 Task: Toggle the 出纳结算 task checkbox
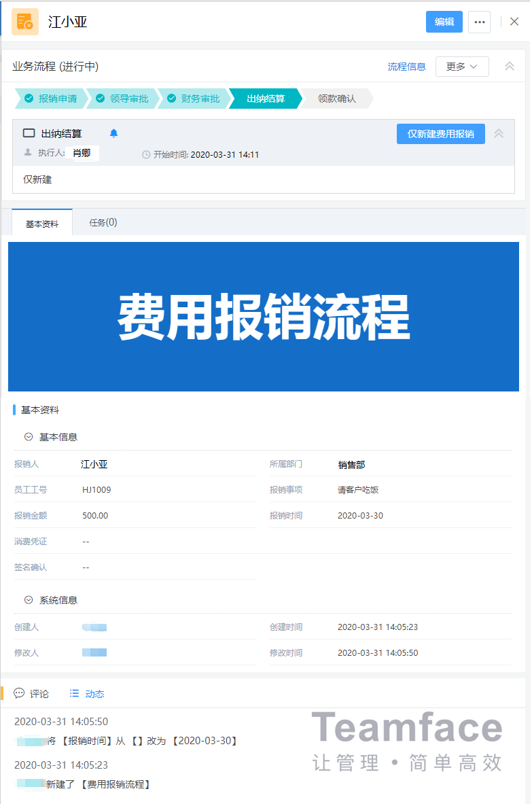pos(29,133)
